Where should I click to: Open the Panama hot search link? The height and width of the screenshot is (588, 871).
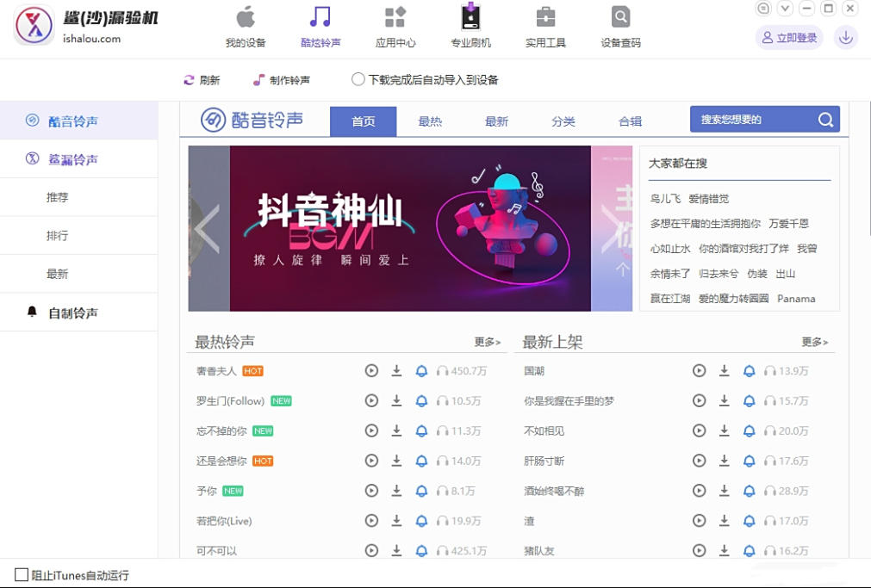coord(796,299)
